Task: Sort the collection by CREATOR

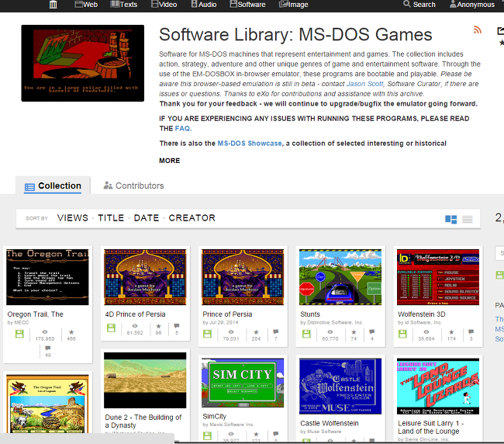Action: coord(192,218)
